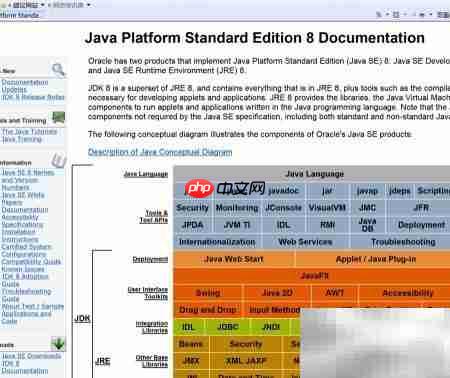Open About Test / Sample Applications link
This screenshot has width=450, height=378.
click(32, 314)
